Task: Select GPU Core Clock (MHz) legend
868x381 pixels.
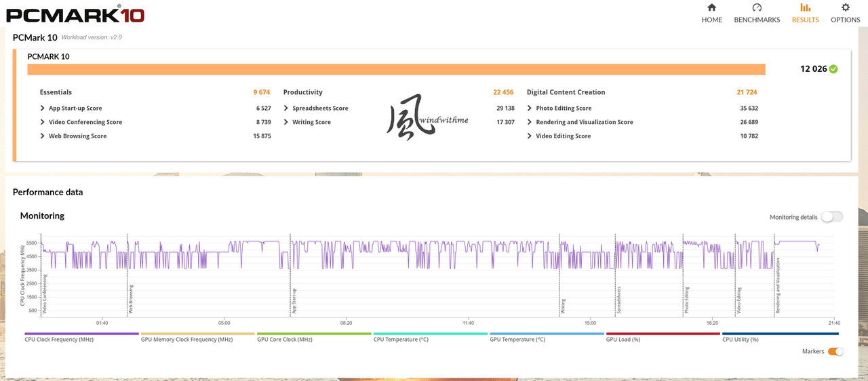Action: point(285,339)
